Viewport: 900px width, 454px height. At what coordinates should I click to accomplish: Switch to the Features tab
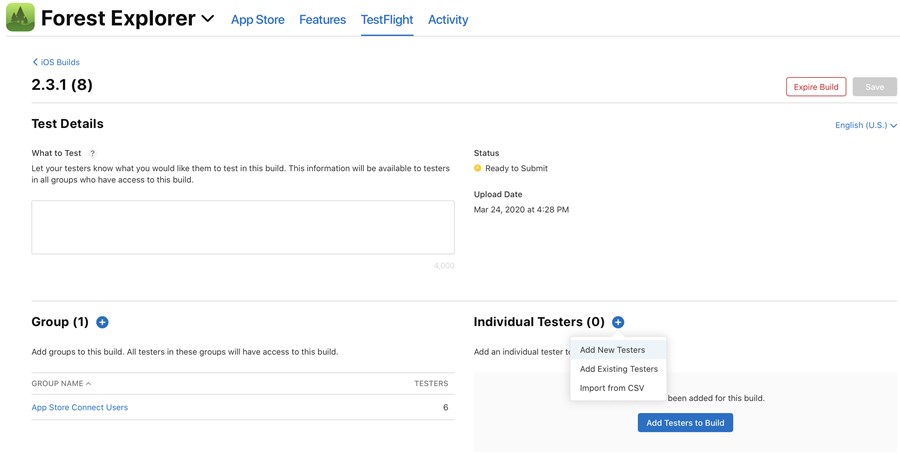pos(323,20)
